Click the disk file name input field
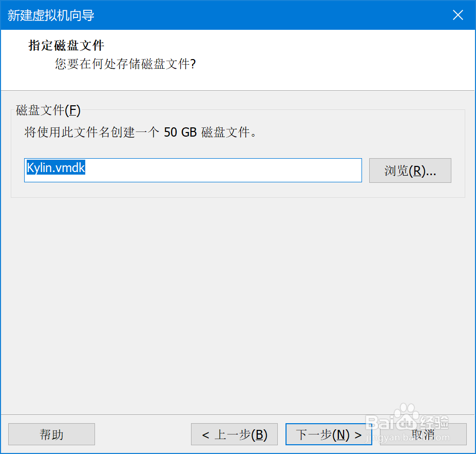This screenshot has width=476, height=454. 193,170
